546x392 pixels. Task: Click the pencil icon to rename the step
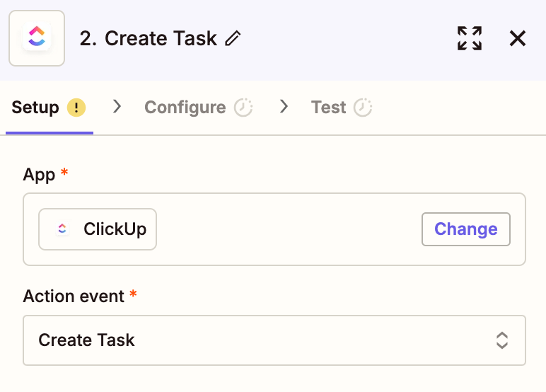[x=233, y=39]
